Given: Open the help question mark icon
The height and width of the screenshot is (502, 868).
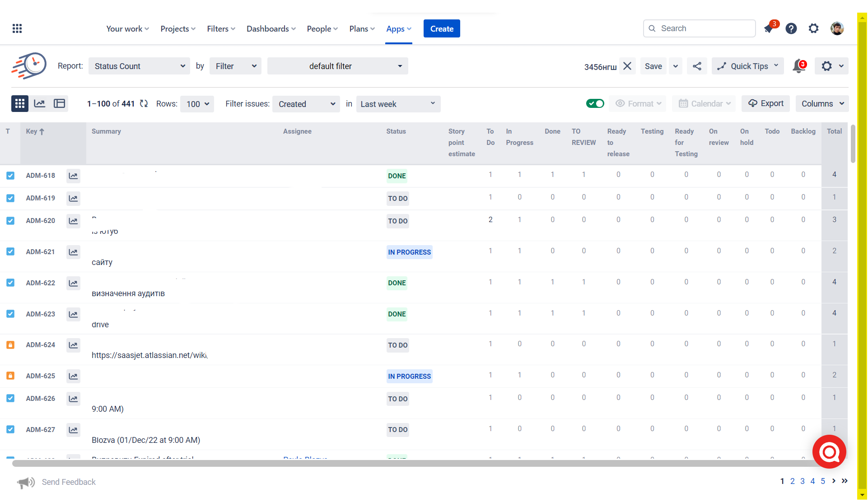Looking at the screenshot, I should (x=791, y=28).
